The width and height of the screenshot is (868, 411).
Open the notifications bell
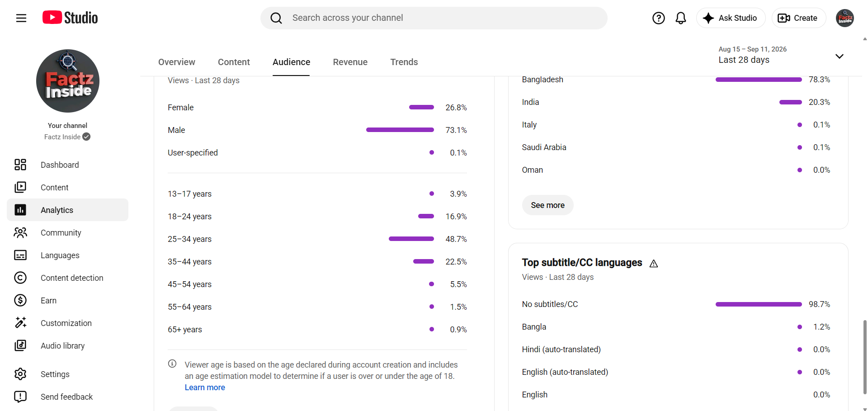click(681, 18)
